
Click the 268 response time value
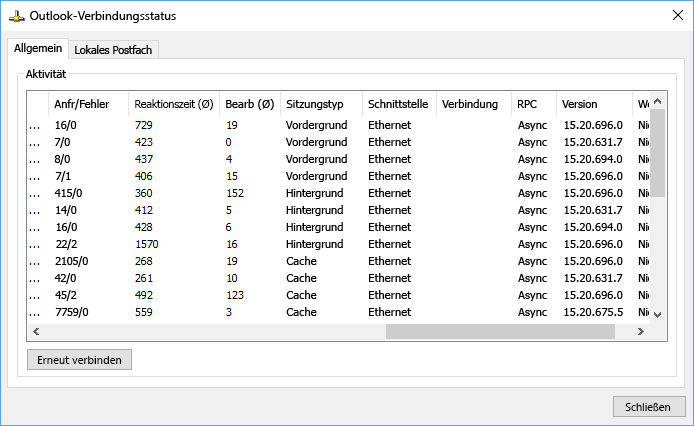click(x=143, y=261)
